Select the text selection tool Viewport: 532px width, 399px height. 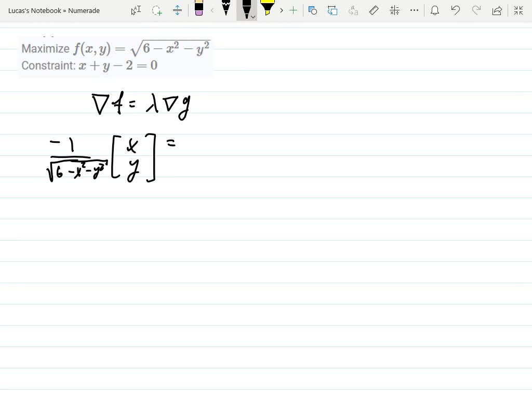(x=136, y=10)
